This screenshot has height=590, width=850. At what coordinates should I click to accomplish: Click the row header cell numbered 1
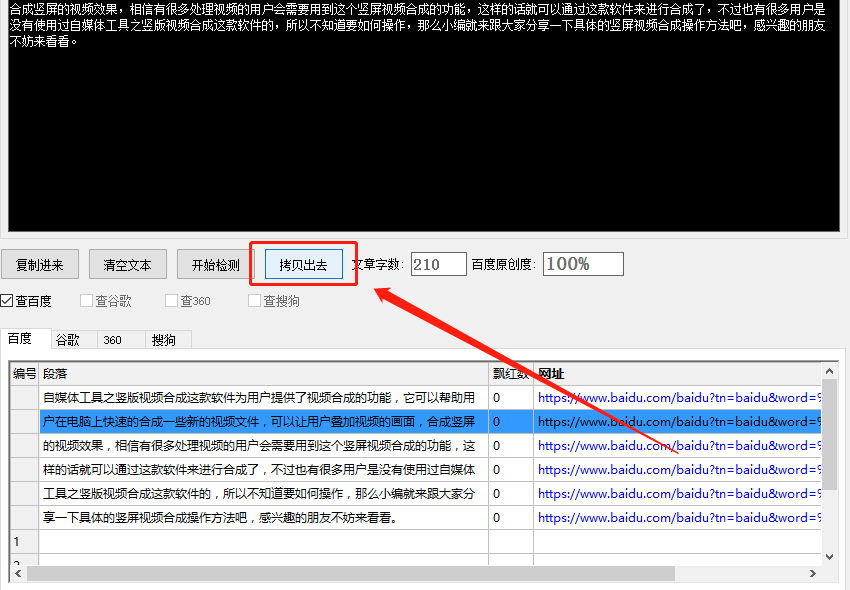[24, 541]
